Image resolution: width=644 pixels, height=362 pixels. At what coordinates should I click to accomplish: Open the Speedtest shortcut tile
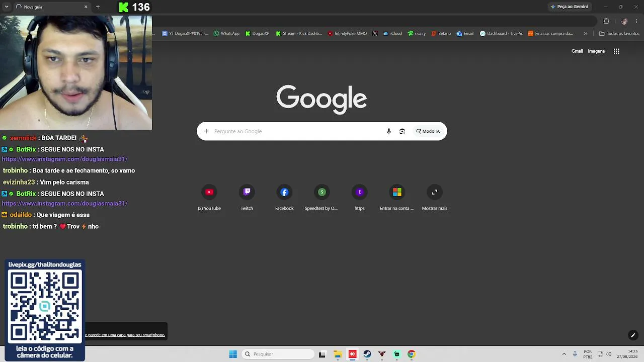(321, 198)
